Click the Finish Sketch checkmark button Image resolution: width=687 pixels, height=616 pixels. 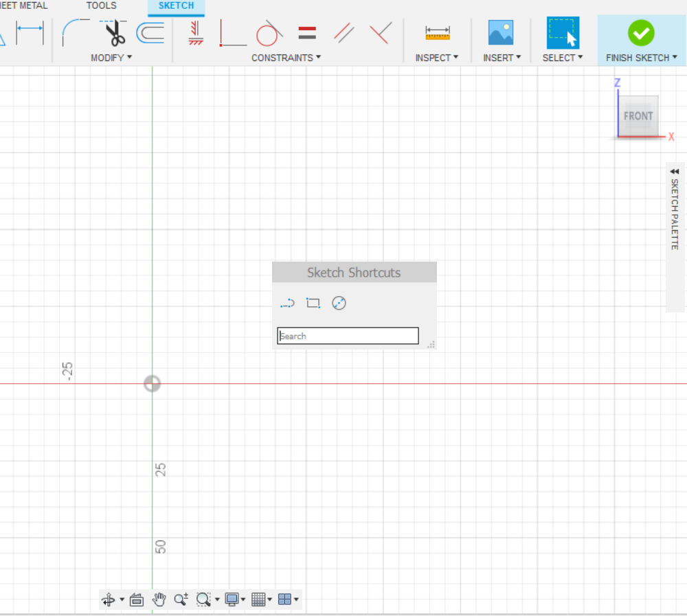tap(640, 32)
